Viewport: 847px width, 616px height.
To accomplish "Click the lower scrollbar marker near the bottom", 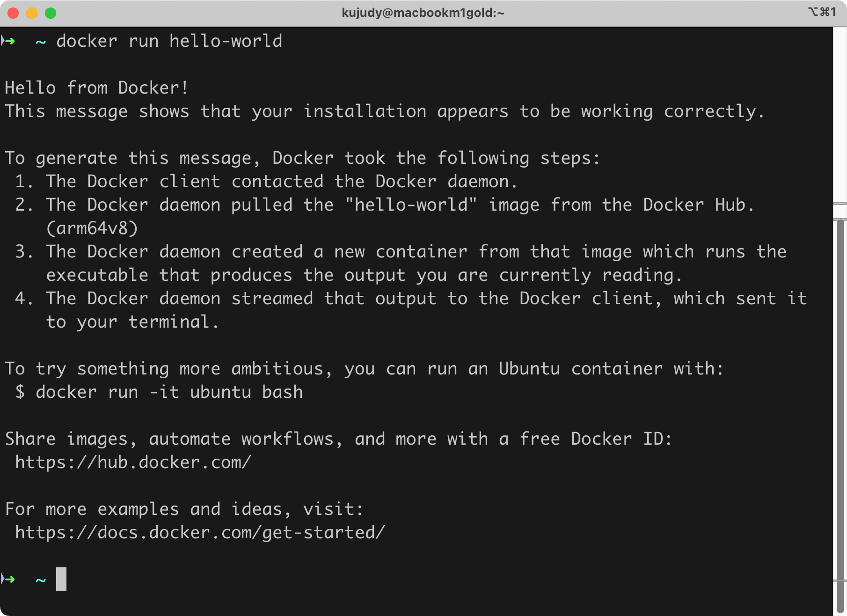I will tap(840, 581).
